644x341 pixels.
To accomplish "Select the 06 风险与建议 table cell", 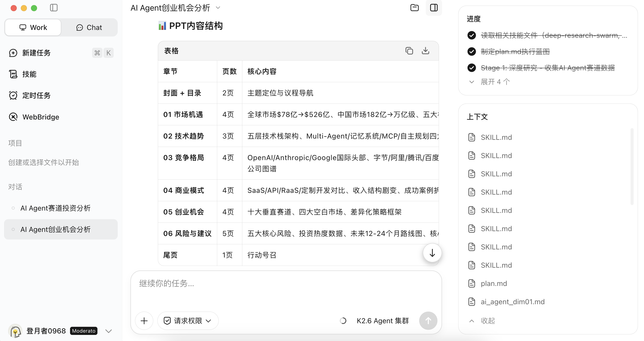I will (188, 233).
